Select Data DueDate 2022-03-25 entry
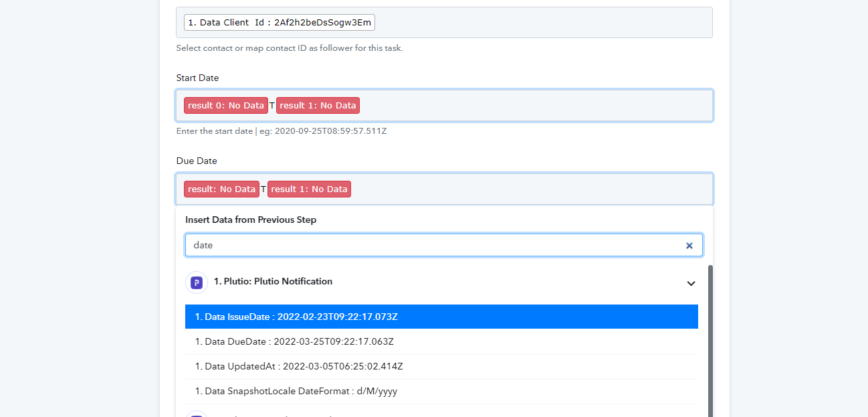Viewport: 868px width, 417px height. (x=441, y=341)
